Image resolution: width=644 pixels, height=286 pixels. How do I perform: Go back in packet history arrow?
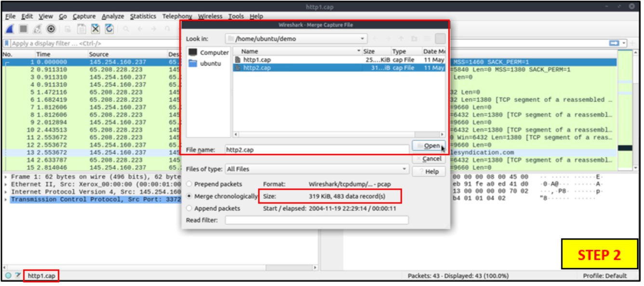[140, 29]
